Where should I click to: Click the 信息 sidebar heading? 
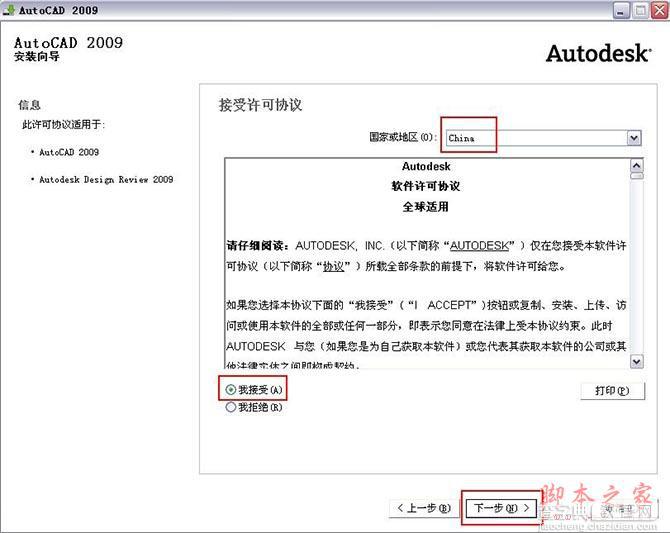point(29,105)
